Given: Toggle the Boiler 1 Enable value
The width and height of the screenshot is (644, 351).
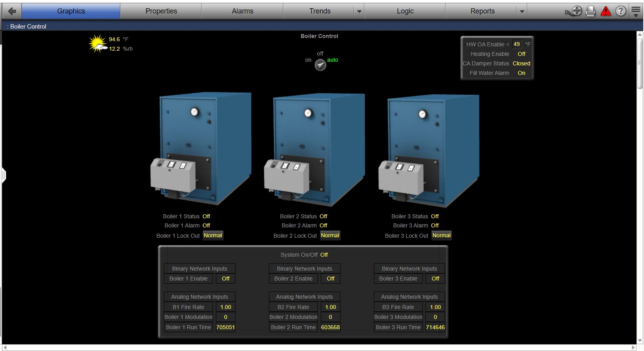Looking at the screenshot, I should pos(226,279).
